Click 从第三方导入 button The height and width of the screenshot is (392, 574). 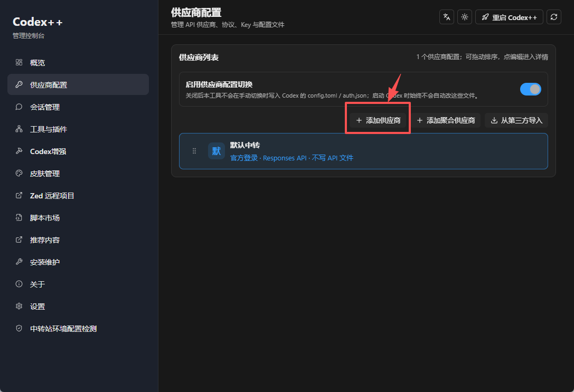[516, 120]
